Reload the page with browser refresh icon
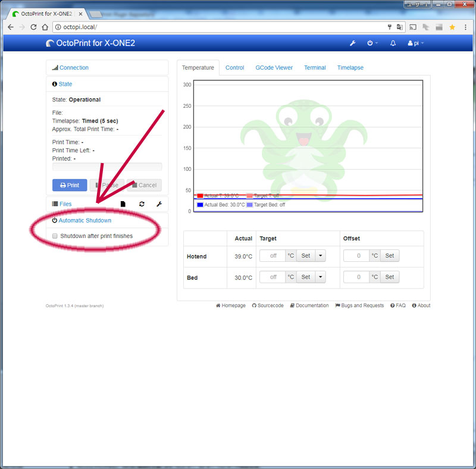The width and height of the screenshot is (476, 469). [x=33, y=27]
